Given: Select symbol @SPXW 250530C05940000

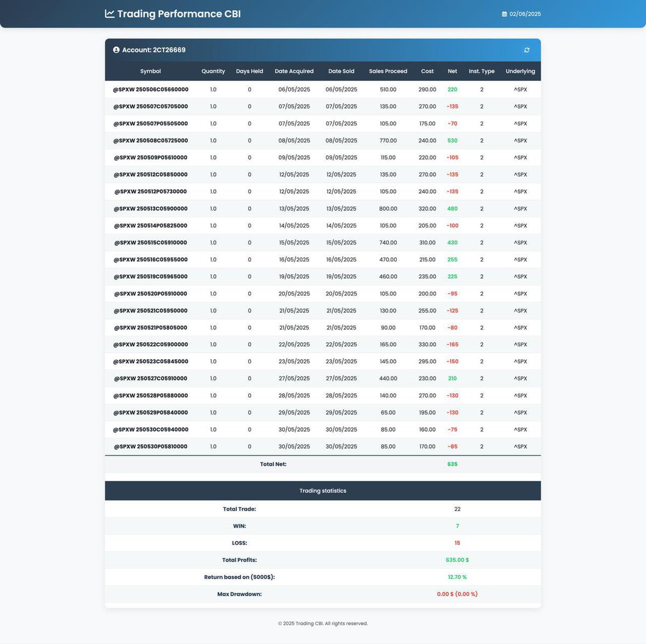Looking at the screenshot, I should pos(151,429).
